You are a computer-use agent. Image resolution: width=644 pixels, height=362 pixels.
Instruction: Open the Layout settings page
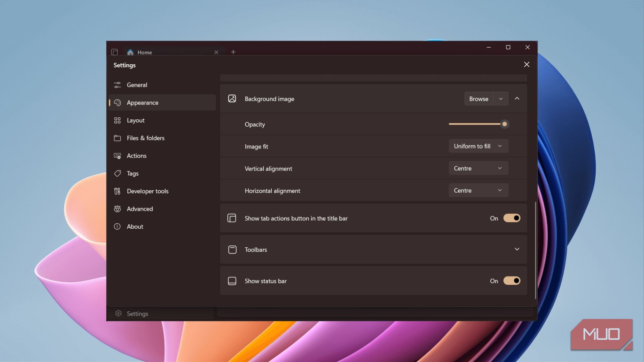[x=162, y=121]
